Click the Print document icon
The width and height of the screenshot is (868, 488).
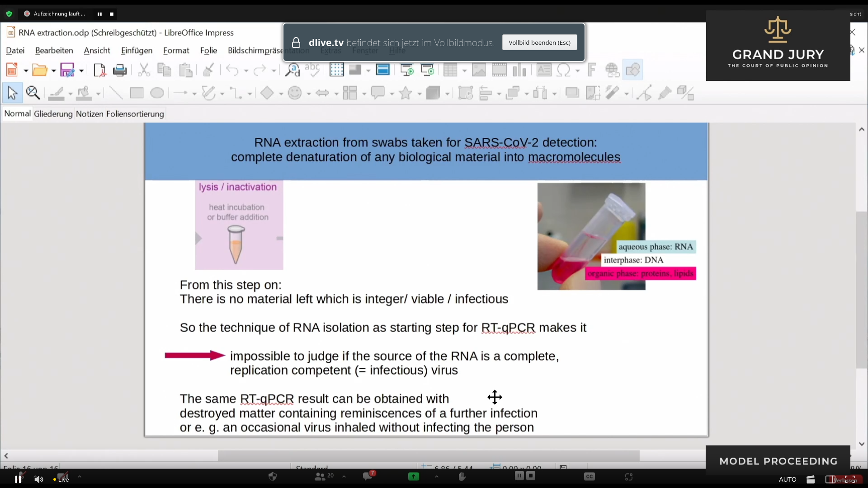pos(120,70)
